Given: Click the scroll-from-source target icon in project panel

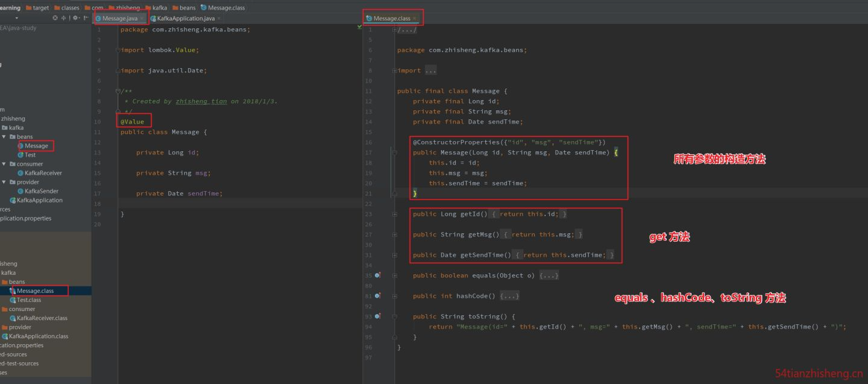Looking at the screenshot, I should [x=55, y=18].
